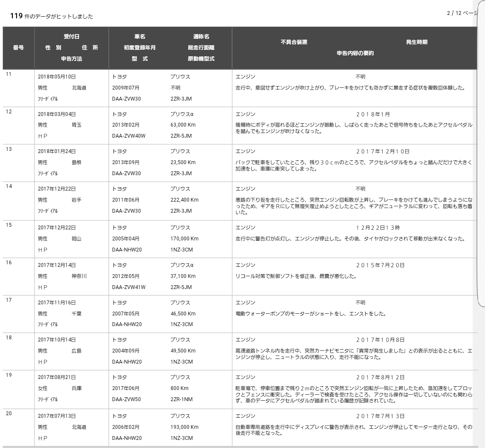Image resolution: width=485 pixels, height=448 pixels.
Task: Click the mileage '49,500 Km'
Action: [183, 351]
